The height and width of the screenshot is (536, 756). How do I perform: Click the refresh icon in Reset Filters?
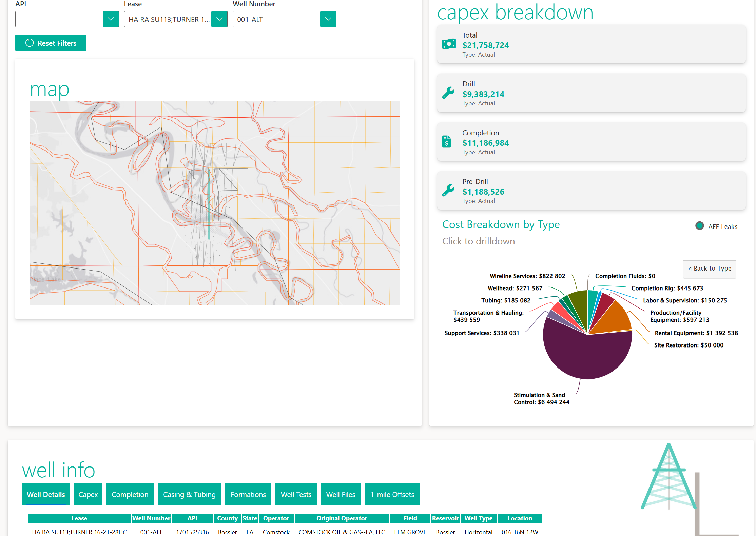(30, 43)
